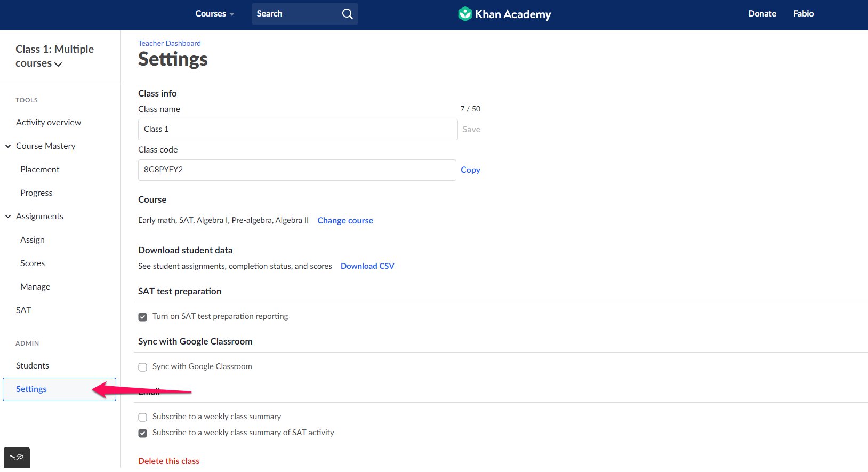Click the Teacher Dashboard breadcrumb link

170,43
